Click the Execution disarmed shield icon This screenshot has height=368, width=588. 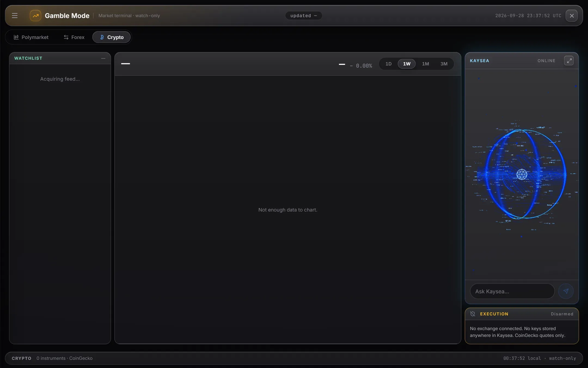[473, 314]
